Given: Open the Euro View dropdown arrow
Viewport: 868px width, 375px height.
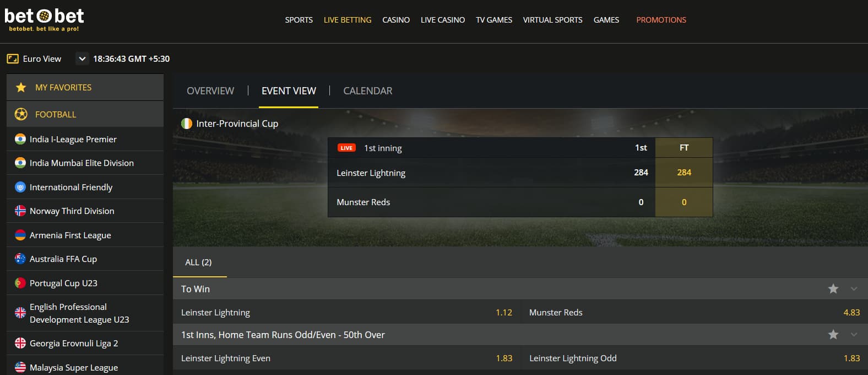Looking at the screenshot, I should (82, 58).
